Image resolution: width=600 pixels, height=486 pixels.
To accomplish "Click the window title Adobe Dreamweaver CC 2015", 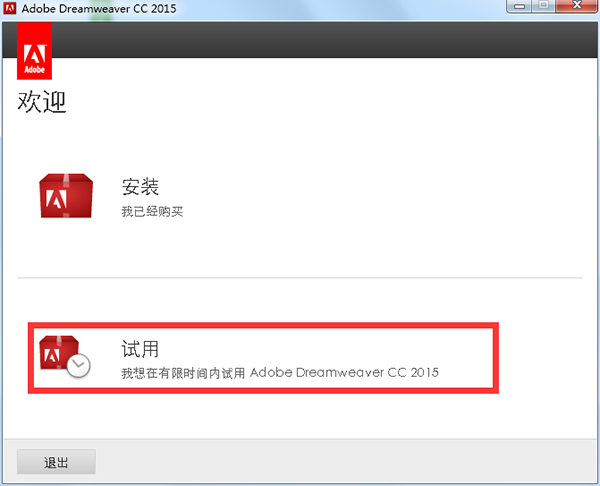I will pos(99,8).
